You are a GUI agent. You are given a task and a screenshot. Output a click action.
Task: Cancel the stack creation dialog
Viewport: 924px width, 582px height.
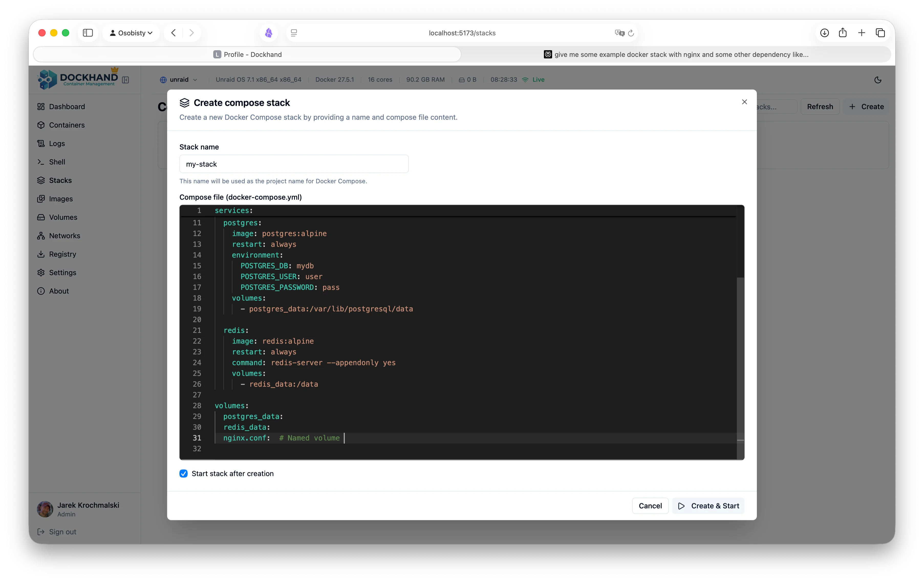click(x=650, y=506)
